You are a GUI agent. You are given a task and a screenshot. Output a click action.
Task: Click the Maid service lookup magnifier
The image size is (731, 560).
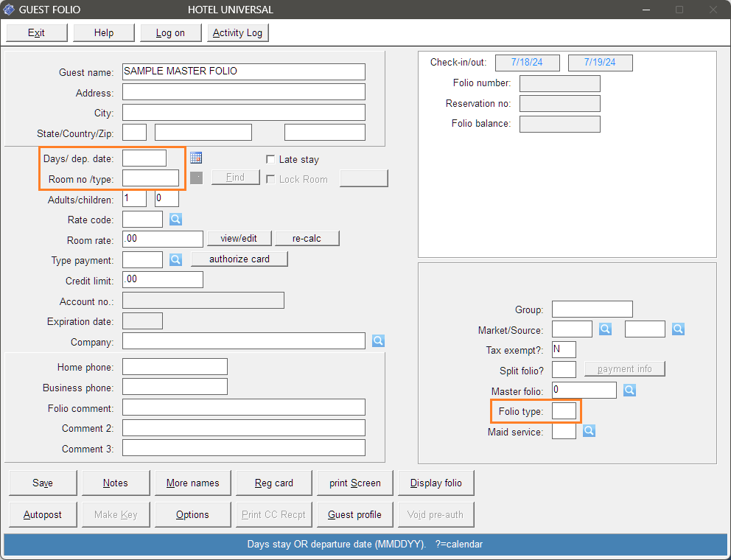pos(589,431)
